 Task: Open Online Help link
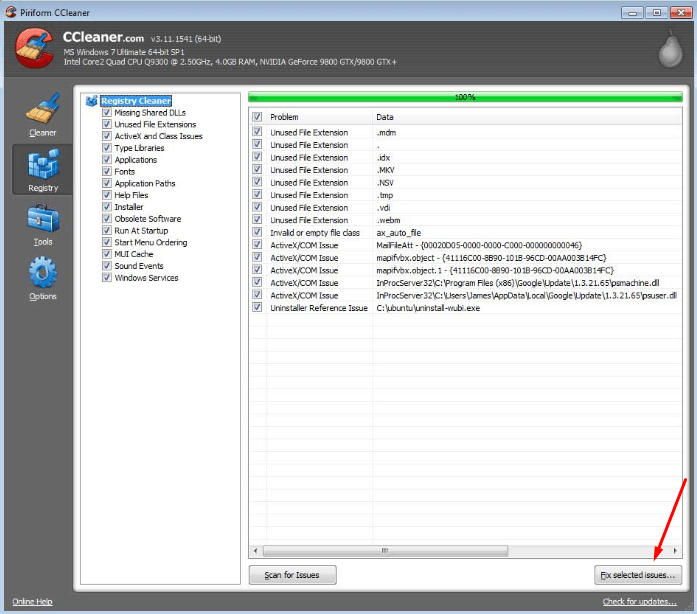[x=32, y=602]
